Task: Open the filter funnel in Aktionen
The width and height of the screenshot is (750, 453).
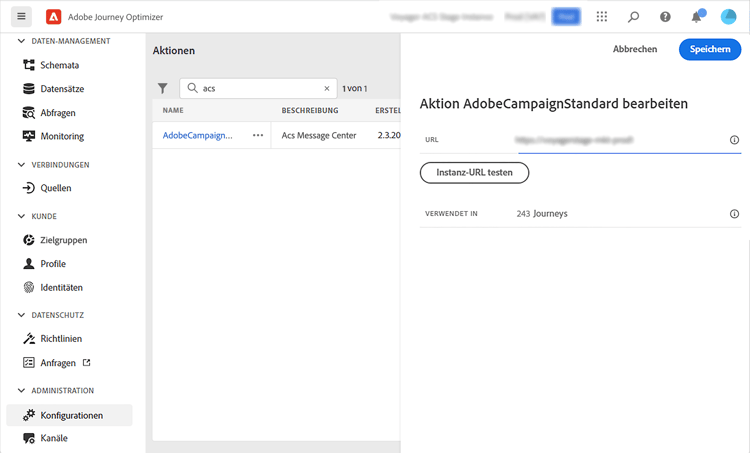Action: (x=163, y=88)
